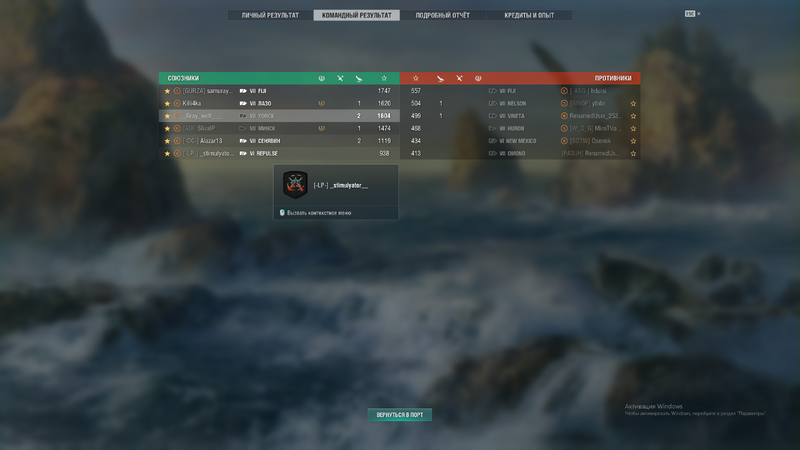Screen dimensions: 800x450
Task: Select the enemy hduisi row with Fiji
Action: click(520, 91)
